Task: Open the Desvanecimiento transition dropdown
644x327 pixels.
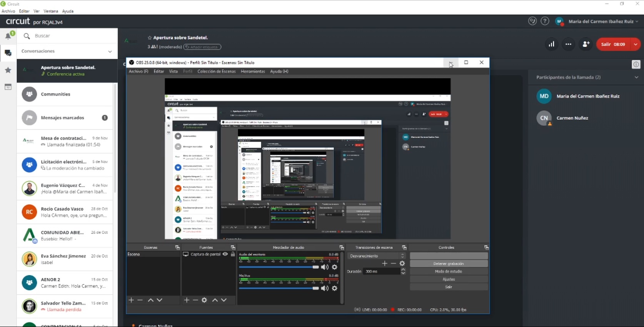Action: pos(377,256)
